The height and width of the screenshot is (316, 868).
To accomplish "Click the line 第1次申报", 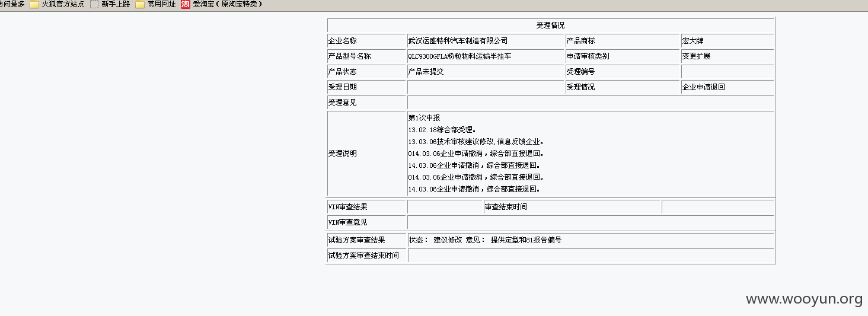I will pos(424,118).
